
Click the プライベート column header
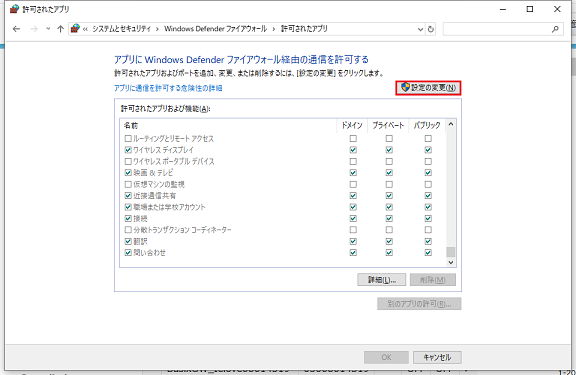(x=388, y=126)
